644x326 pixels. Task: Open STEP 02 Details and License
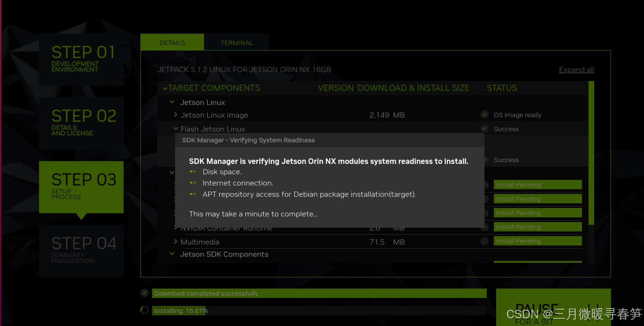(81, 123)
